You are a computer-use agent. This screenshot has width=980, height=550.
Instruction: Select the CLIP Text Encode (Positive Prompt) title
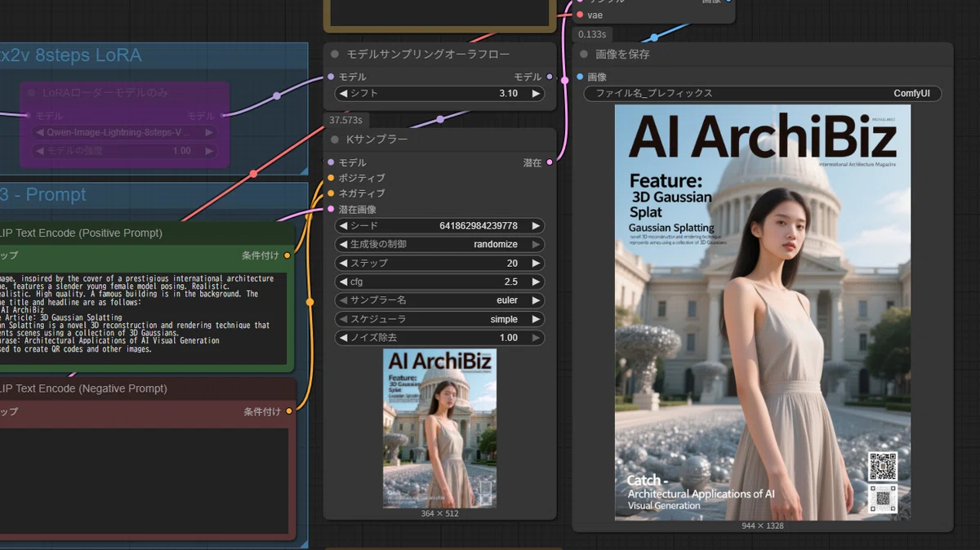81,233
